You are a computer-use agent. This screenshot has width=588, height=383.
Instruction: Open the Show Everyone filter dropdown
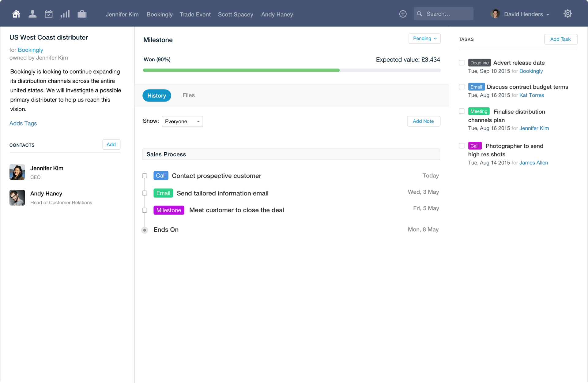pyautogui.click(x=182, y=121)
